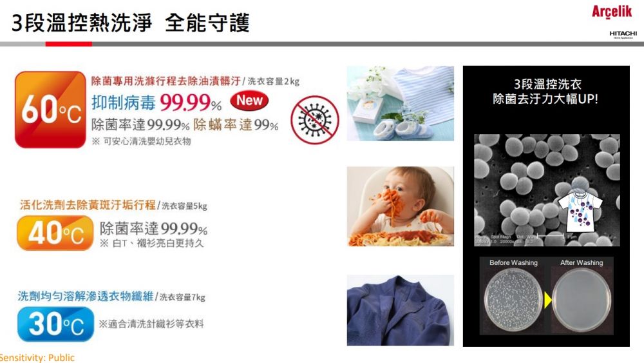Click the 30°C blue temperature badge
This screenshot has width=644, height=363.
[x=55, y=324]
